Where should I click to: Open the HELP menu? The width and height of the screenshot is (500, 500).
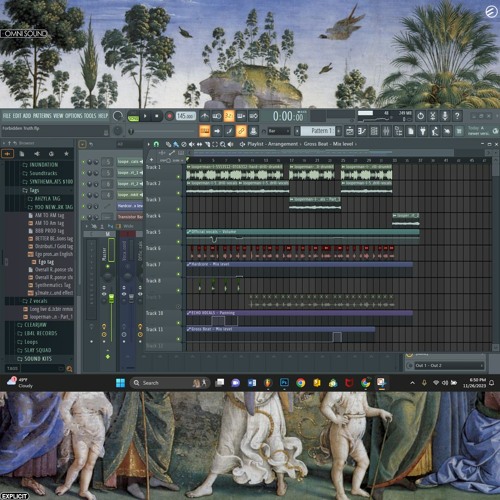[103, 116]
